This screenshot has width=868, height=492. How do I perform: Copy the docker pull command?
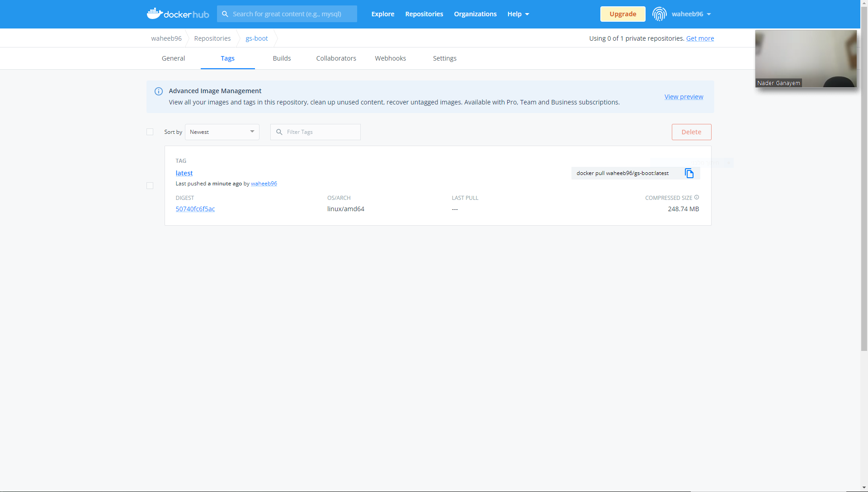tap(689, 173)
